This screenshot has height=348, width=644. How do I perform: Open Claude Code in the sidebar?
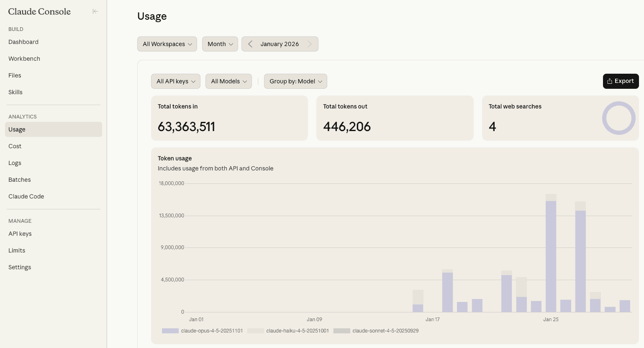[x=26, y=196]
